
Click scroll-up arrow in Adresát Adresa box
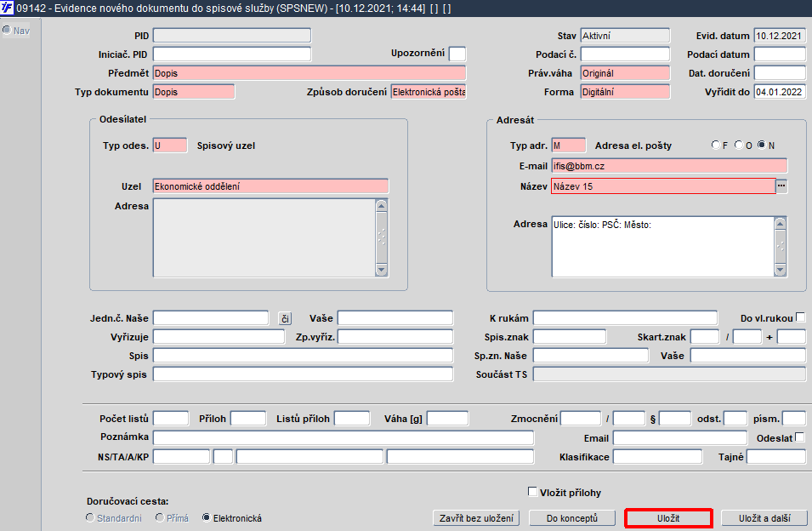[780, 224]
